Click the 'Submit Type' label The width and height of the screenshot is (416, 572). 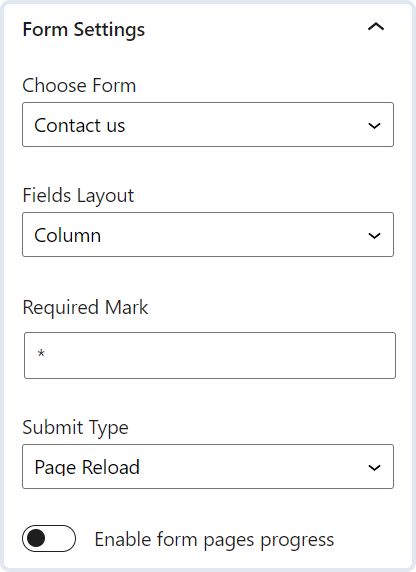pyautogui.click(x=76, y=428)
